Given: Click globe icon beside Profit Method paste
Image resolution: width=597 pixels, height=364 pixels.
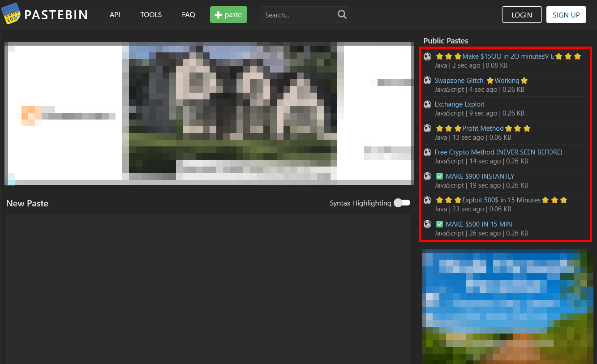Looking at the screenshot, I should (428, 128).
